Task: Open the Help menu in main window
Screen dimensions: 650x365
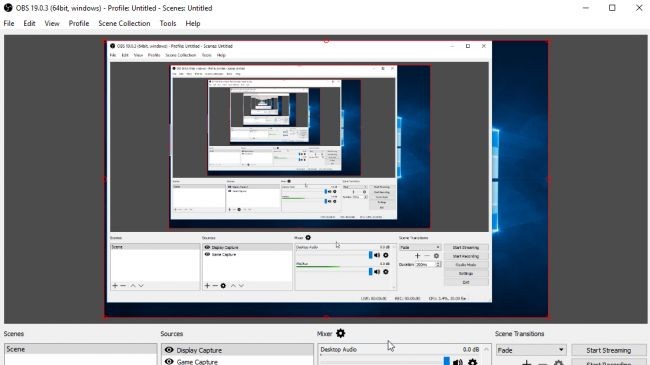Action: (193, 23)
